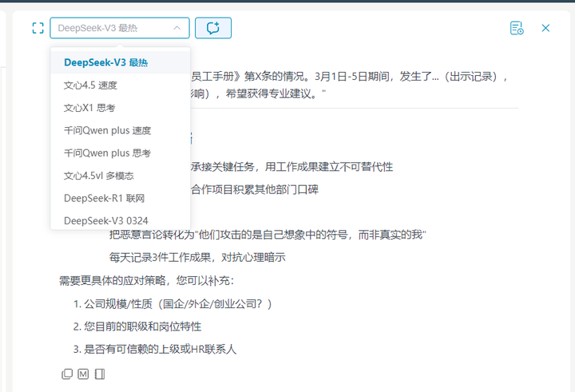Image resolution: width=575 pixels, height=392 pixels.
Task: Click the line 每天记录3件工作成果
Action: [x=197, y=257]
